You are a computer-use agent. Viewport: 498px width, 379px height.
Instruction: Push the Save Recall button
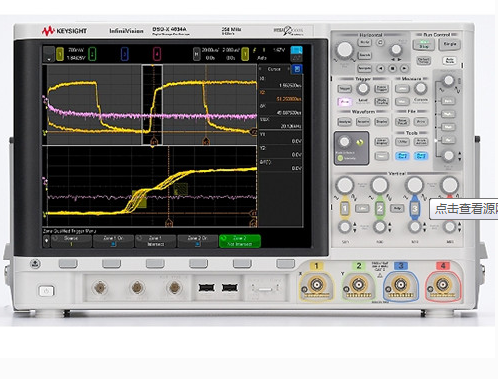pyautogui.click(x=402, y=122)
